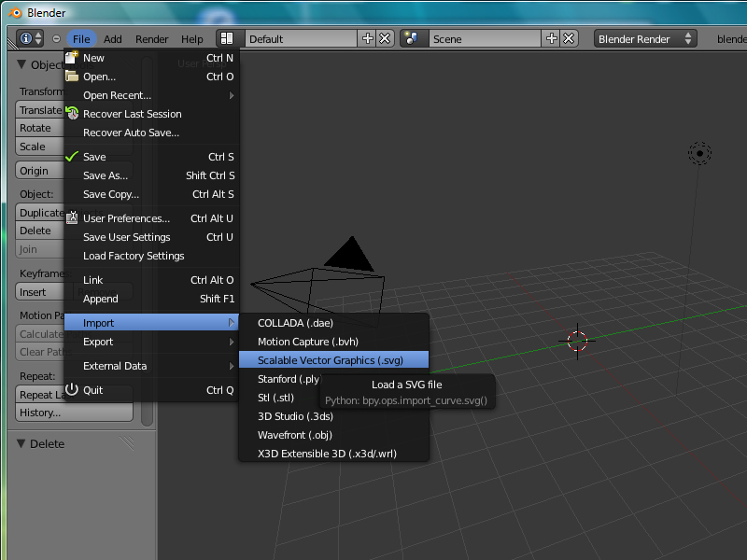Add a new screen layout with the plus button next to Default
The width and height of the screenshot is (747, 560).
[367, 38]
